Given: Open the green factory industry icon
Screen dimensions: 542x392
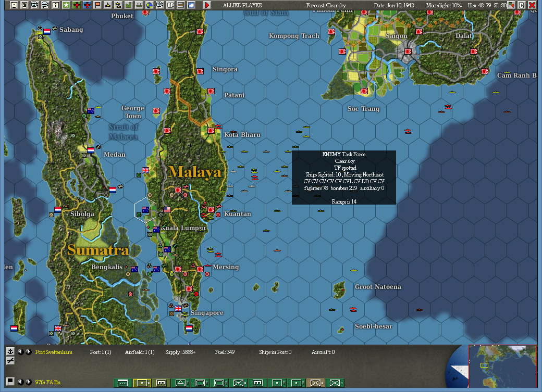Looking at the screenshot, I should (129, 5).
